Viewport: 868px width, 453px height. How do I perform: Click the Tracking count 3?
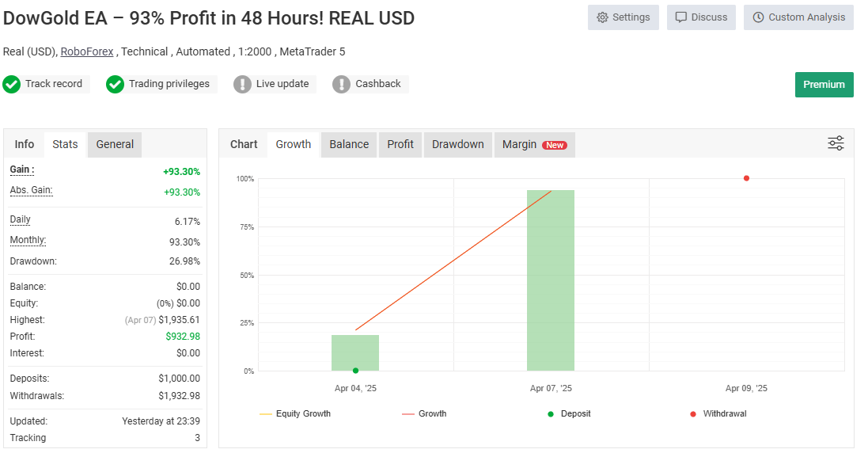pos(198,437)
